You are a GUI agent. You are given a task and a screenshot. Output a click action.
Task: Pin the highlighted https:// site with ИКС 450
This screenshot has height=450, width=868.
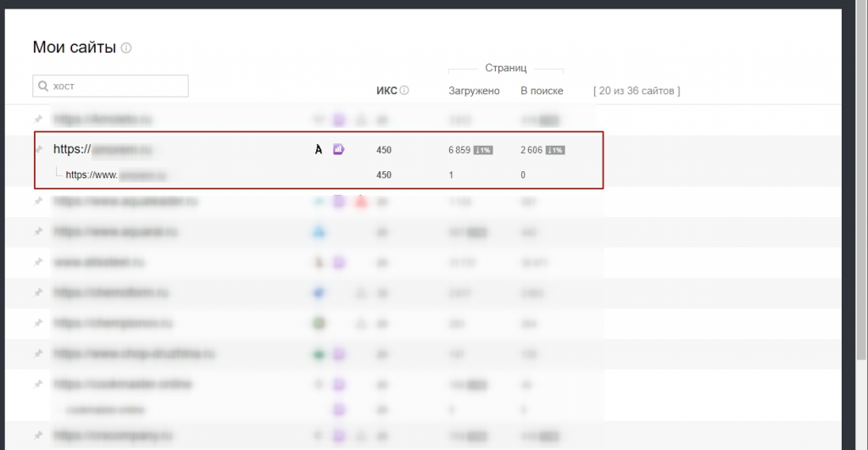point(38,150)
